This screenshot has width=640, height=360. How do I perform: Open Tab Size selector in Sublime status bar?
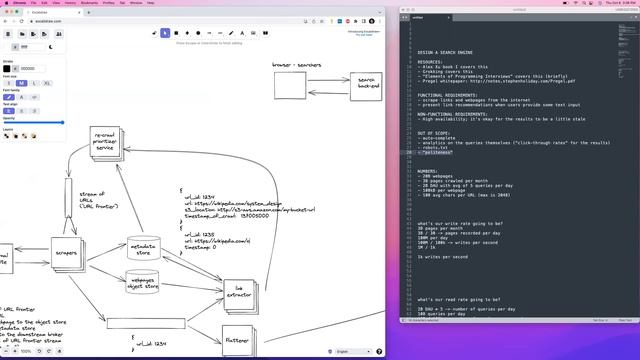point(600,320)
